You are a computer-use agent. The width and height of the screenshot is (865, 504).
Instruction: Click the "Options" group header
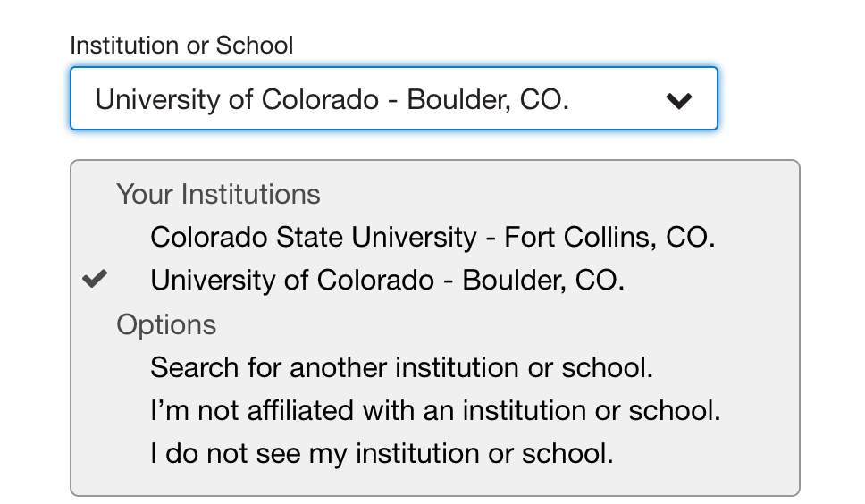[x=166, y=324]
